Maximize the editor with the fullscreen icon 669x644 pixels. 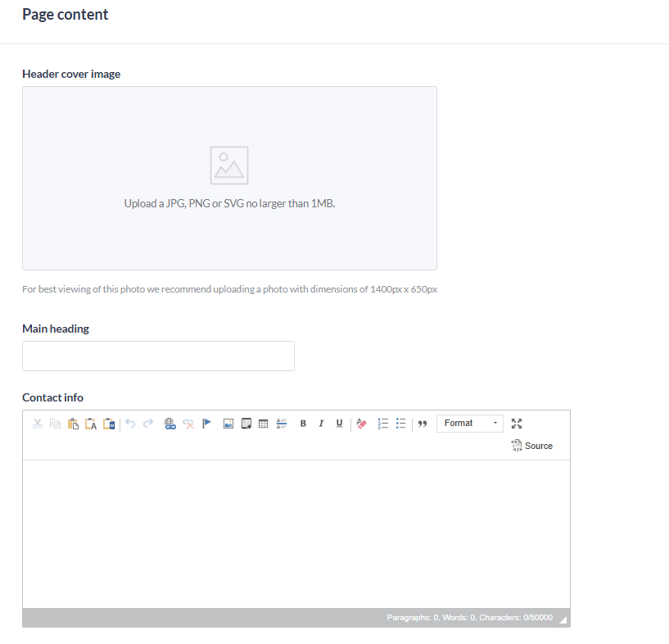(517, 424)
